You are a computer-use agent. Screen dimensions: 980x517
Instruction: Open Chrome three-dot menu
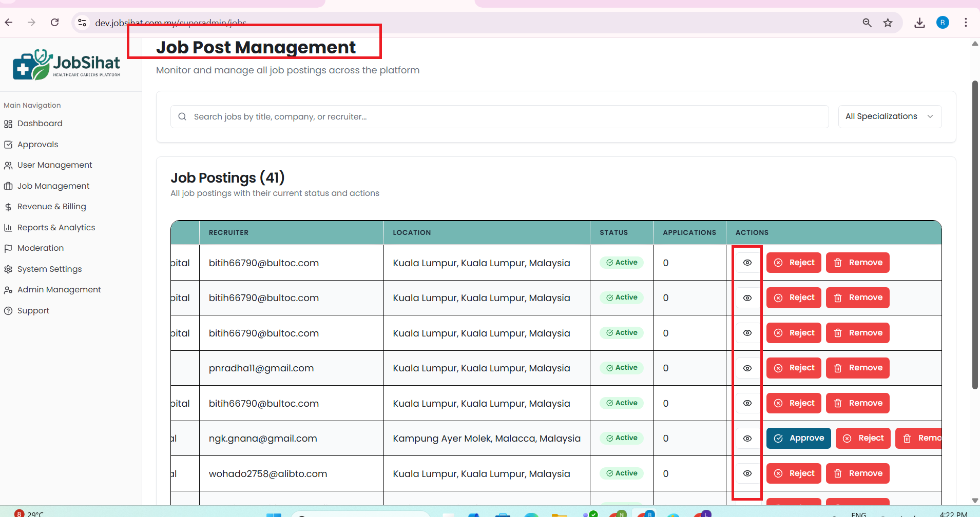pyautogui.click(x=966, y=23)
